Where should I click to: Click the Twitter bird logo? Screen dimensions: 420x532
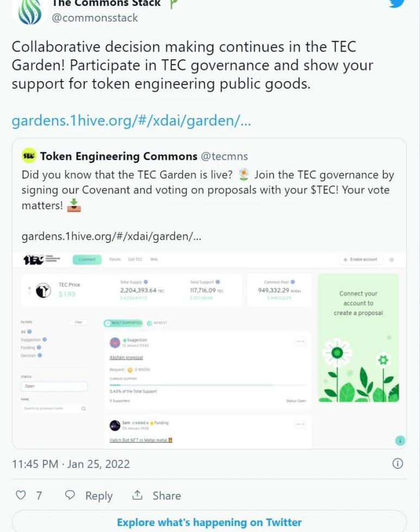(x=397, y=3)
